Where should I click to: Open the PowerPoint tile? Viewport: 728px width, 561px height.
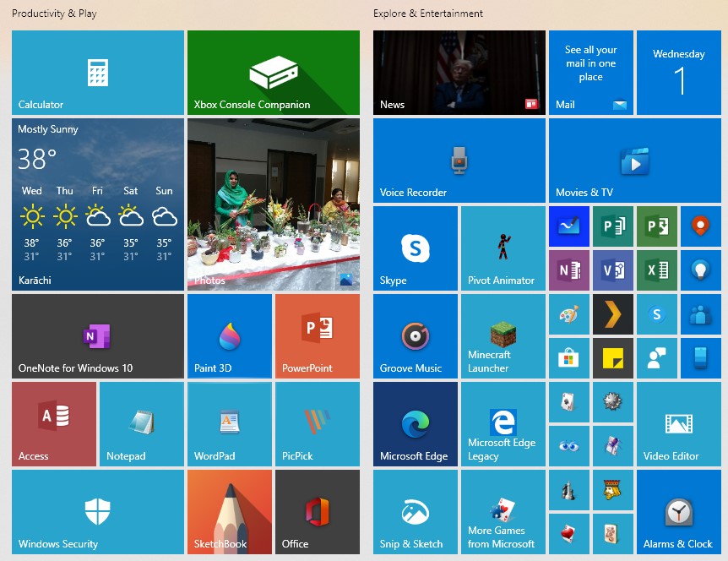(318, 336)
